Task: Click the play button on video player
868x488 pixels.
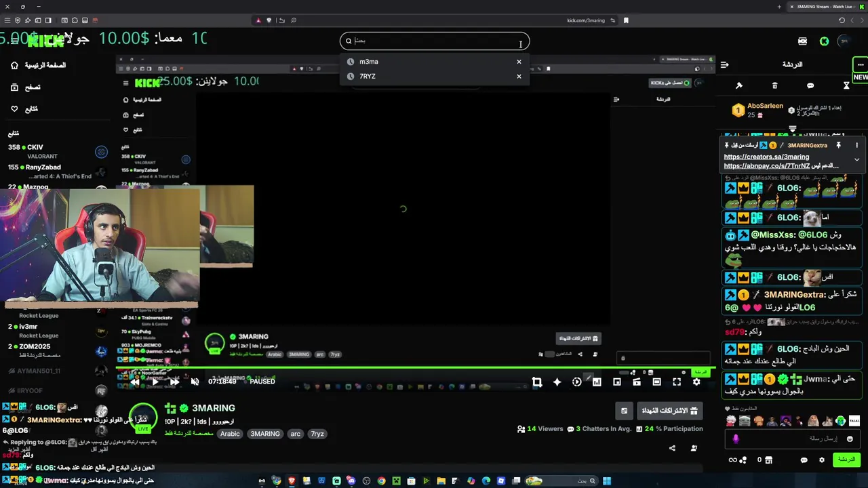Action: 155,382
